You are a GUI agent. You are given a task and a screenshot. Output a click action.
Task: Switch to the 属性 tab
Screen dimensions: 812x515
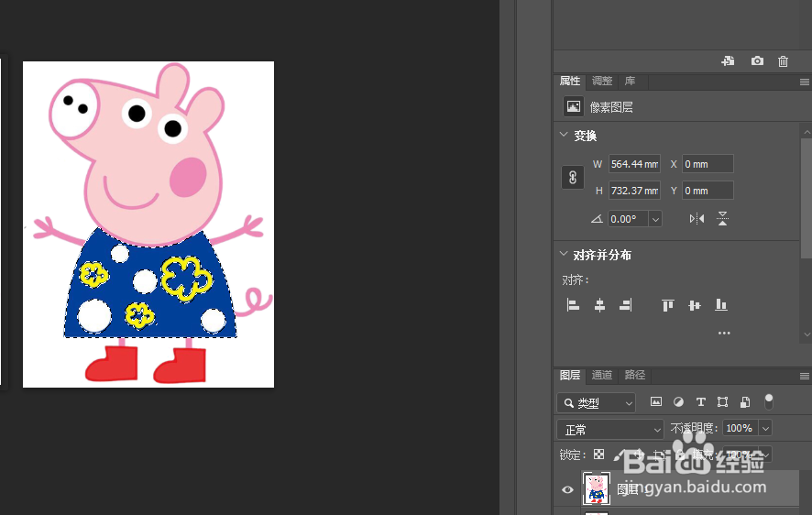(570, 81)
